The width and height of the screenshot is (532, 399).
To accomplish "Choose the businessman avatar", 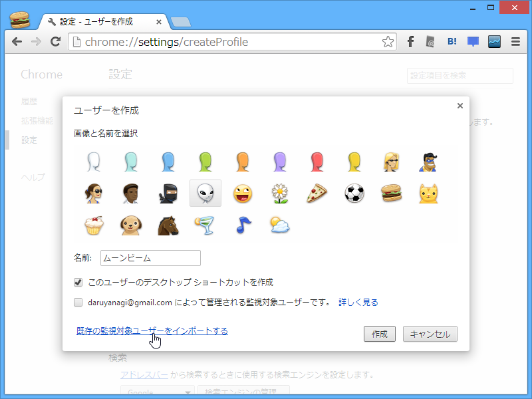I will tap(131, 194).
